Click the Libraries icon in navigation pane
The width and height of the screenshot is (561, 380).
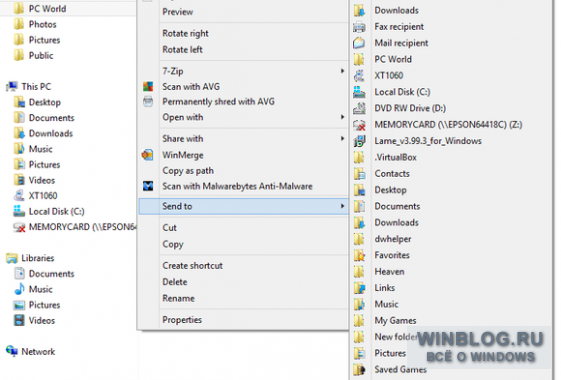tap(12, 258)
